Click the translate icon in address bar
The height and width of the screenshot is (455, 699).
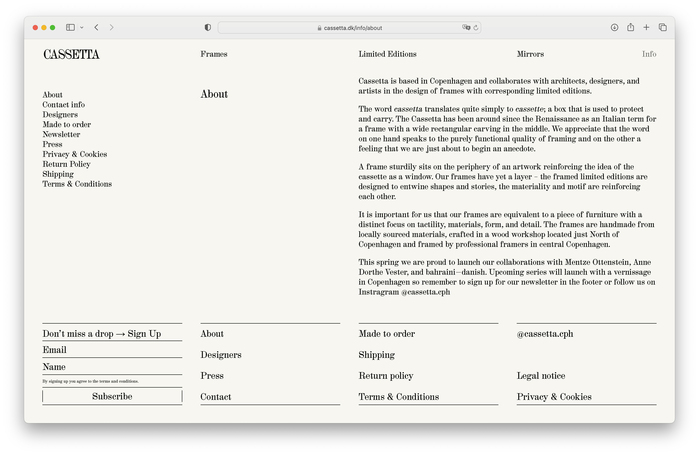pyautogui.click(x=466, y=28)
